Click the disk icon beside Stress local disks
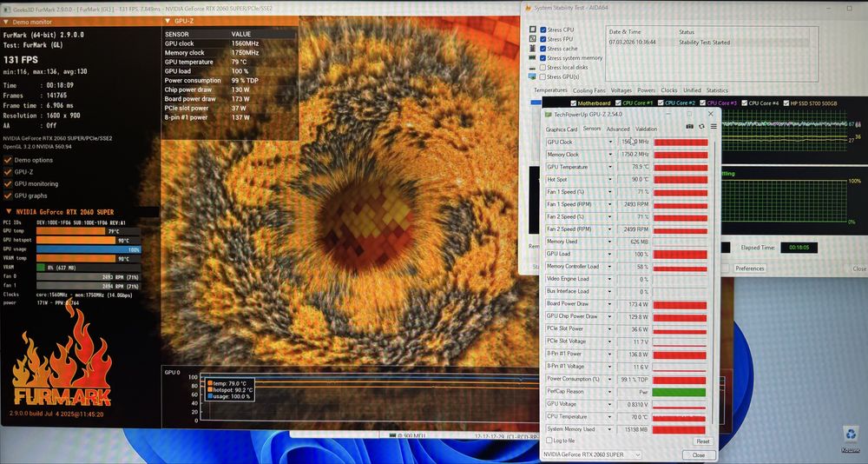868x464 pixels. 533,67
